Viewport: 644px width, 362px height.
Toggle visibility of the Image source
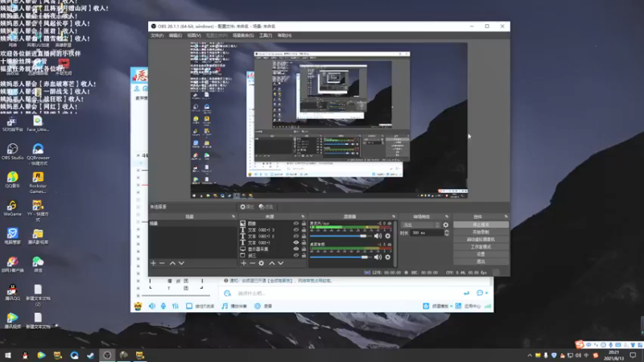coord(295,224)
